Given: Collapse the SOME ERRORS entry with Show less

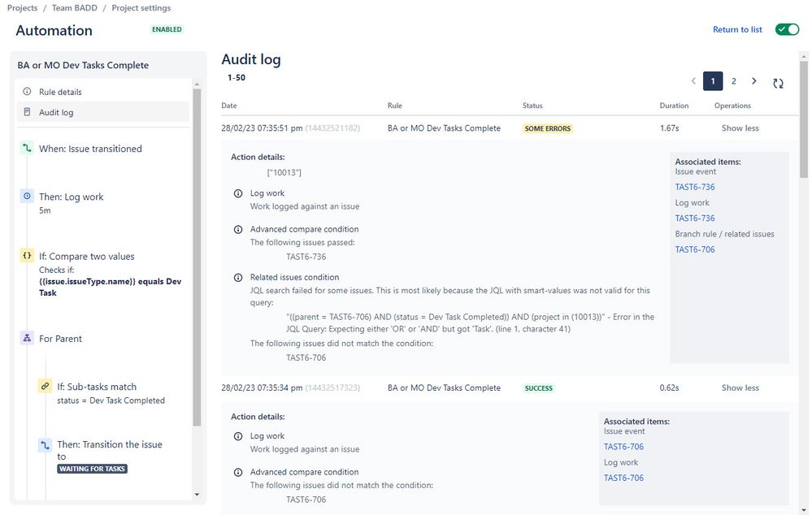Looking at the screenshot, I should [x=740, y=128].
